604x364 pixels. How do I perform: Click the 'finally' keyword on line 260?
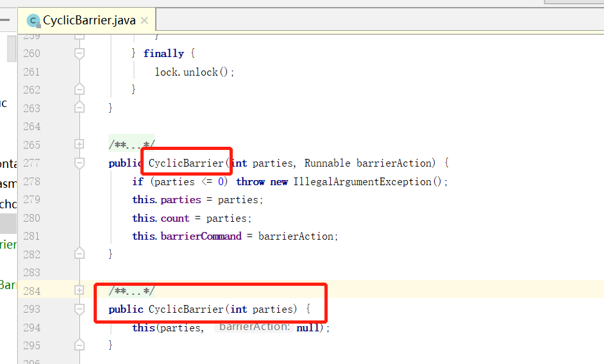(164, 53)
